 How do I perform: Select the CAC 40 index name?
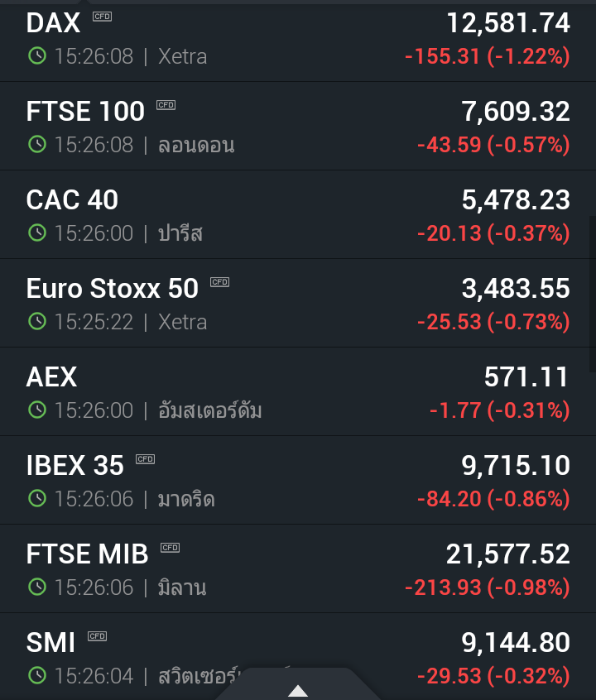72,199
